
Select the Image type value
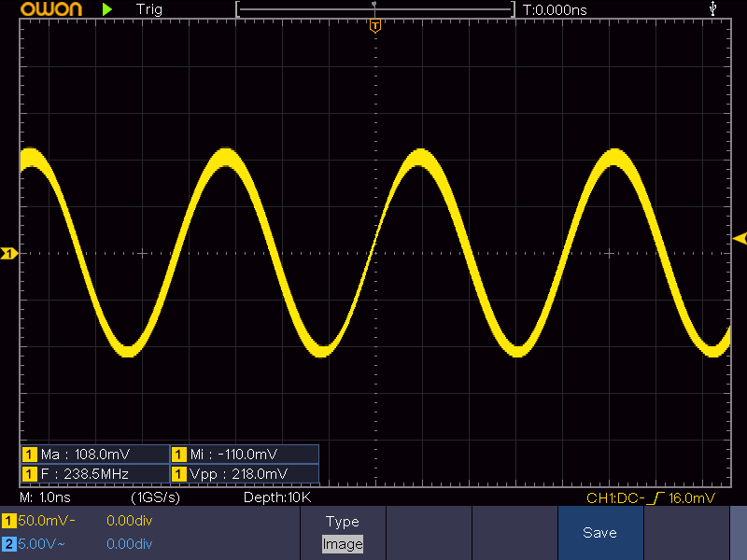(x=343, y=544)
